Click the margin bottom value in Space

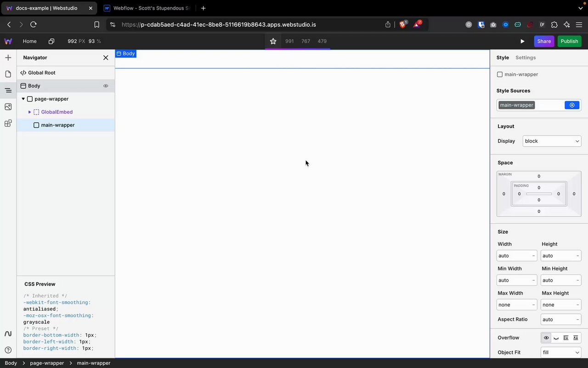[539, 211]
